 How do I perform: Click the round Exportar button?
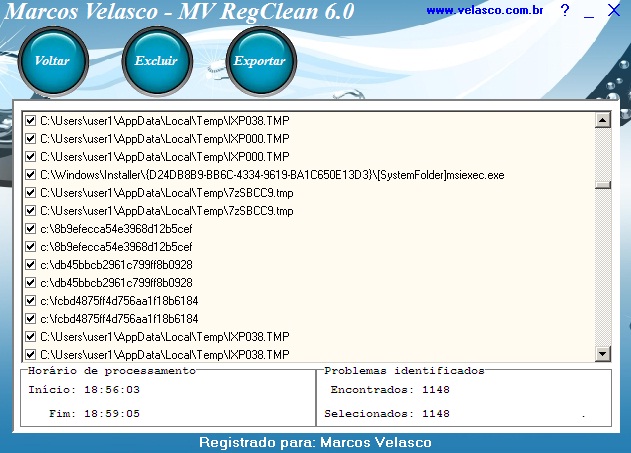coord(261,61)
